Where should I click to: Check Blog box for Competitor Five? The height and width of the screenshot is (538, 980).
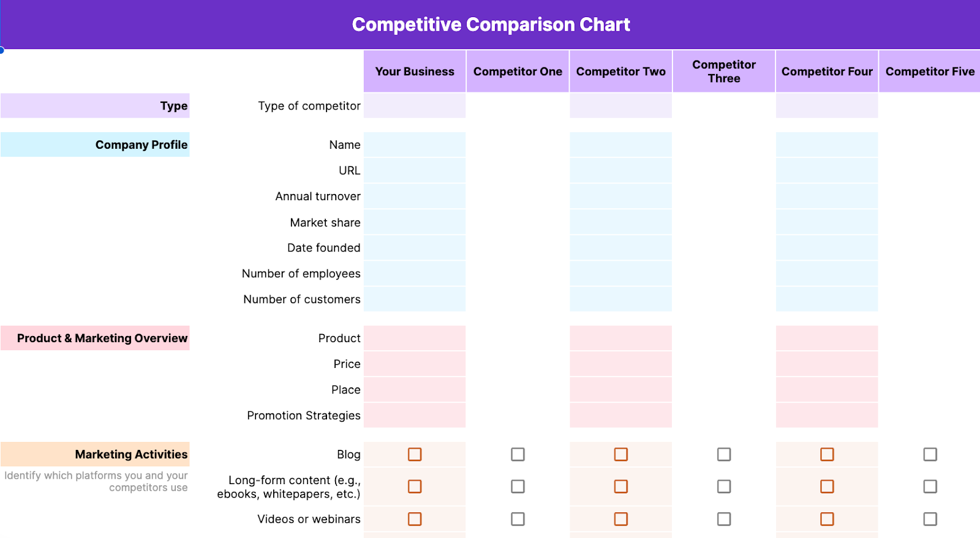(930, 454)
